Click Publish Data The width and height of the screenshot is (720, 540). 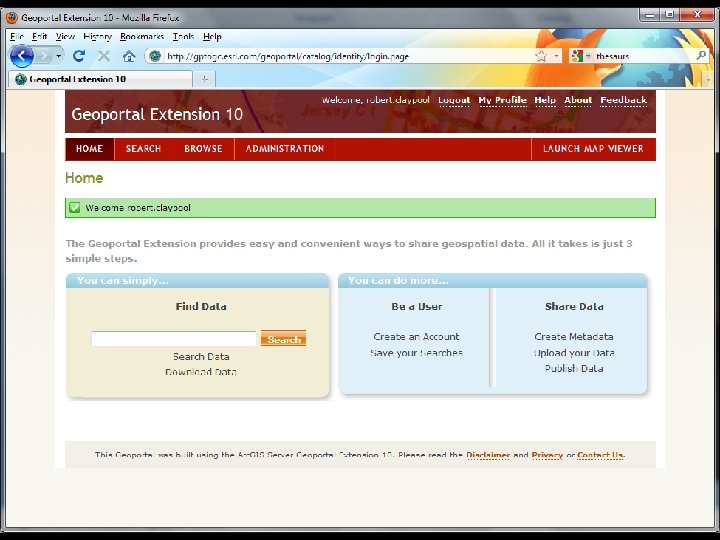[x=574, y=368]
